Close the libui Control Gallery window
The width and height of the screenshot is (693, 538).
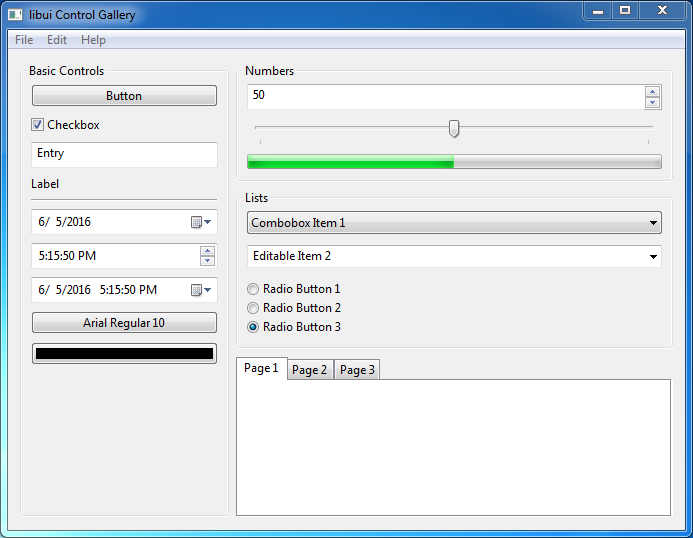tap(662, 11)
